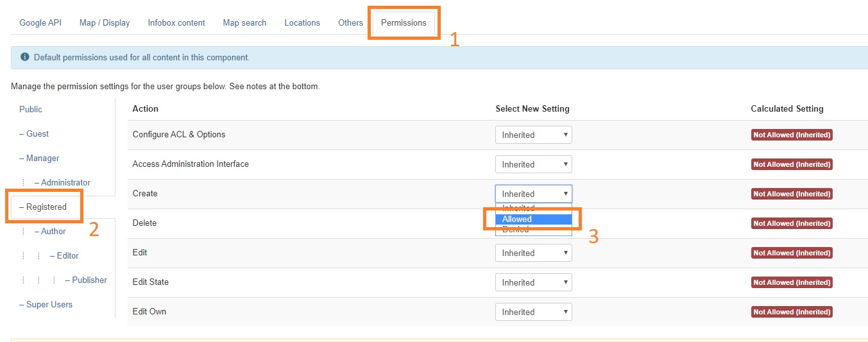The width and height of the screenshot is (868, 342).
Task: Open the Infobox content tab
Action: [x=176, y=22]
